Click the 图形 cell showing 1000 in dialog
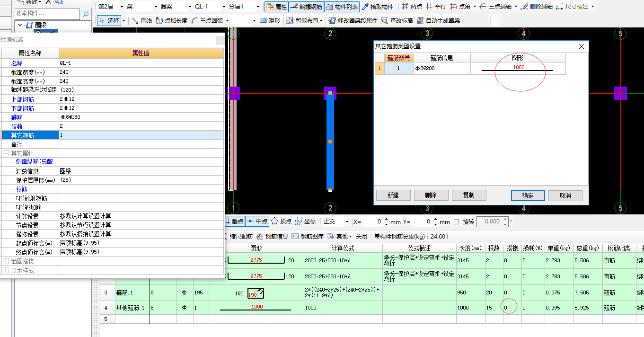 (518, 68)
